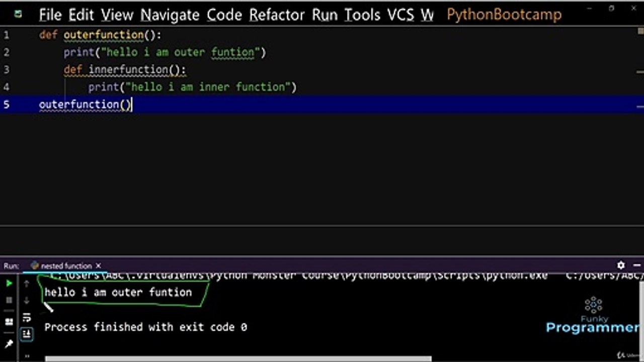Open the File menu
This screenshot has width=644, height=362.
(50, 15)
